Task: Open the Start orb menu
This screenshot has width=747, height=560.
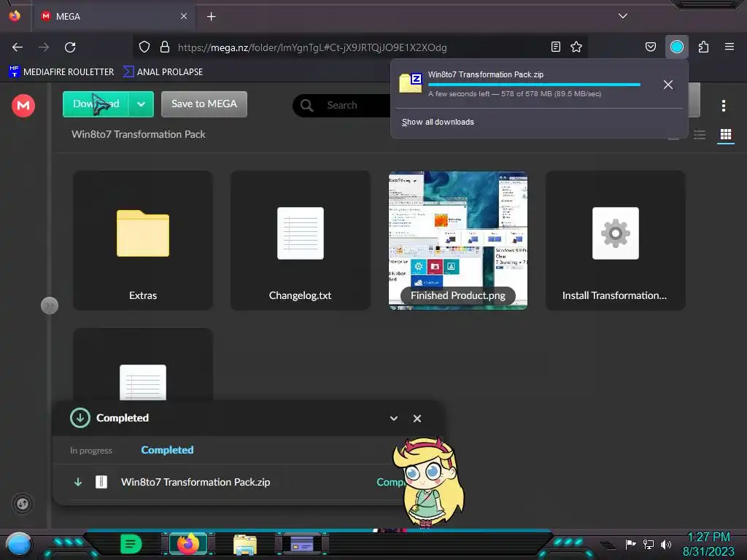Action: tap(19, 545)
